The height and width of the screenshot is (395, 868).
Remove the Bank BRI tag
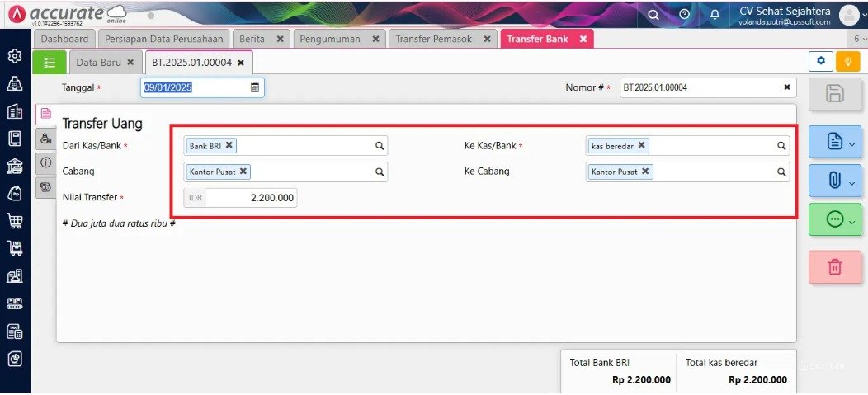tap(229, 145)
